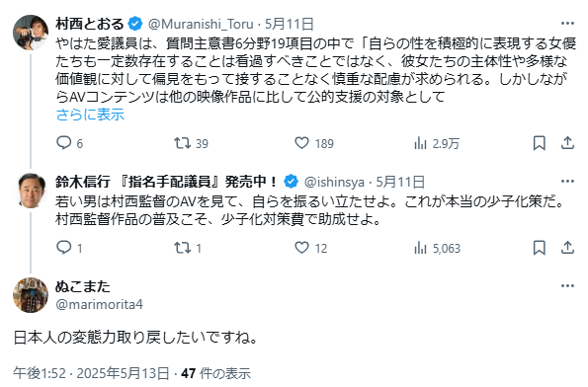Open more options for 鈴木信行 tweet

point(568,182)
